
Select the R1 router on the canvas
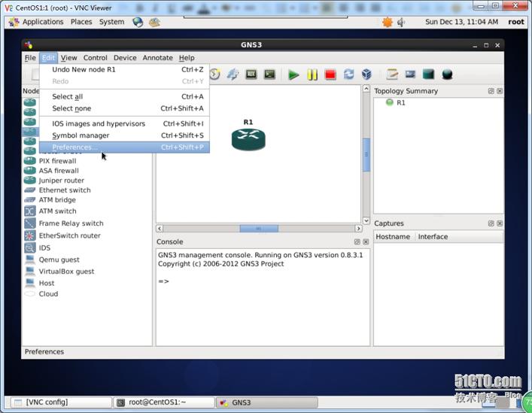click(x=248, y=139)
